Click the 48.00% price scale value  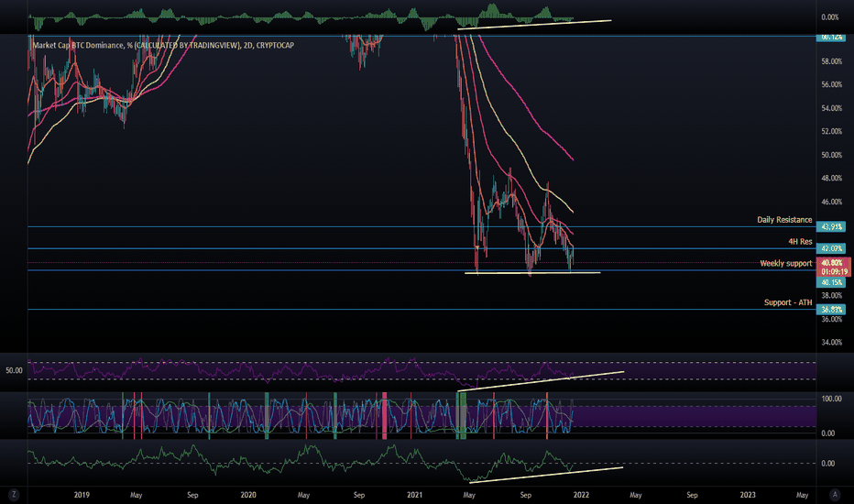click(832, 178)
